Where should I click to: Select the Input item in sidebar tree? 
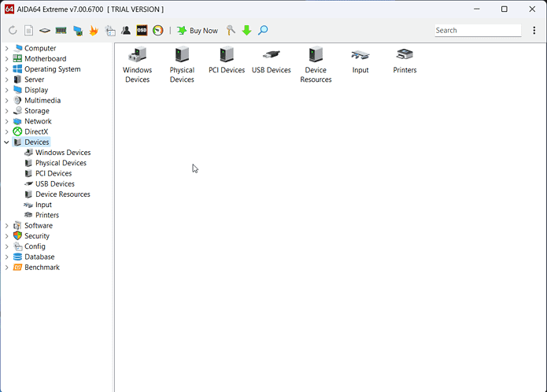point(43,205)
